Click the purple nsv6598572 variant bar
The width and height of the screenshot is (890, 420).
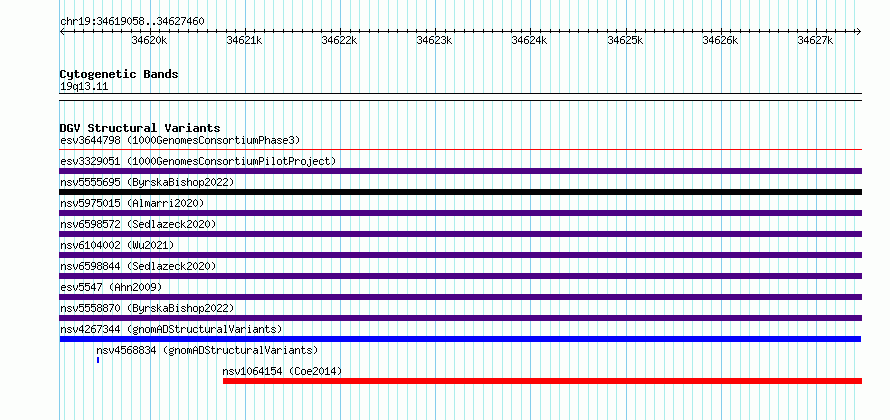point(460,234)
